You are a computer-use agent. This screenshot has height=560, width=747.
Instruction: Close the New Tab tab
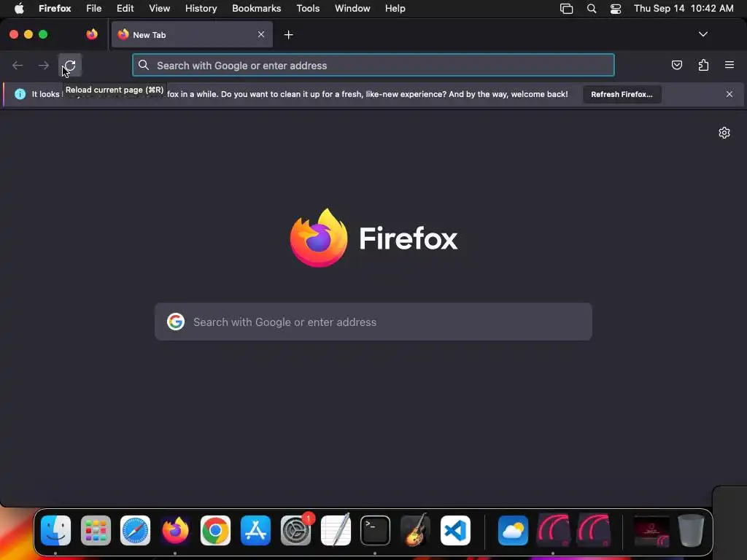[x=261, y=34]
